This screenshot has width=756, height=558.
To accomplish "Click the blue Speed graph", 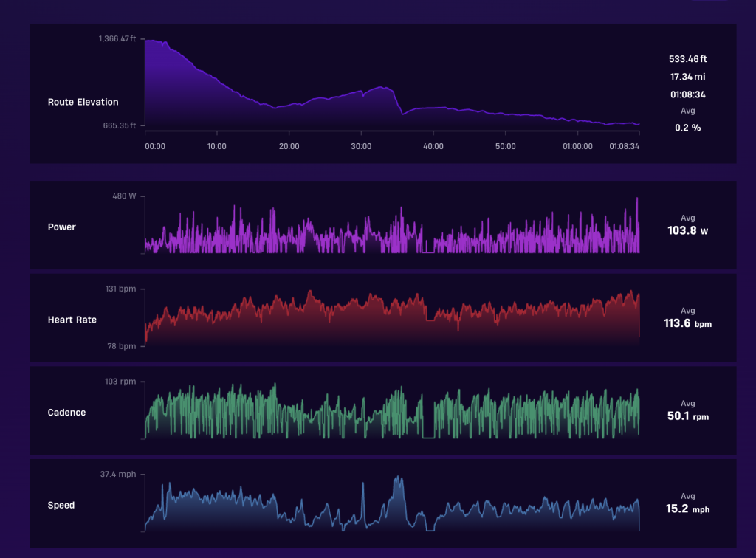I will click(x=392, y=503).
